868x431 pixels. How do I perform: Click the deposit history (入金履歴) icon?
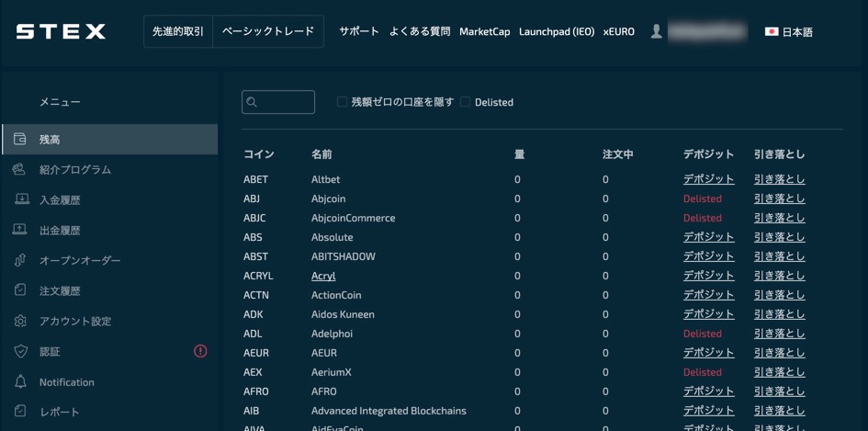coord(22,199)
